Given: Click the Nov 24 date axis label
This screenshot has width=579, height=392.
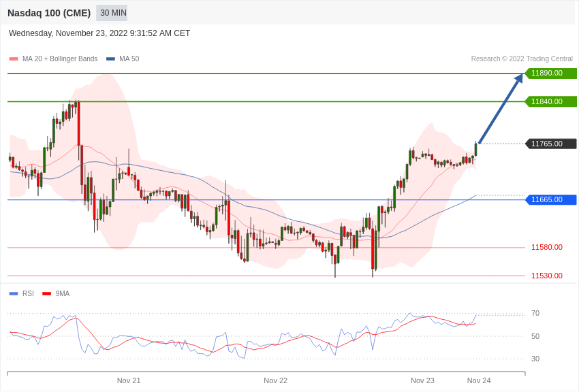Looking at the screenshot, I should [479, 380].
